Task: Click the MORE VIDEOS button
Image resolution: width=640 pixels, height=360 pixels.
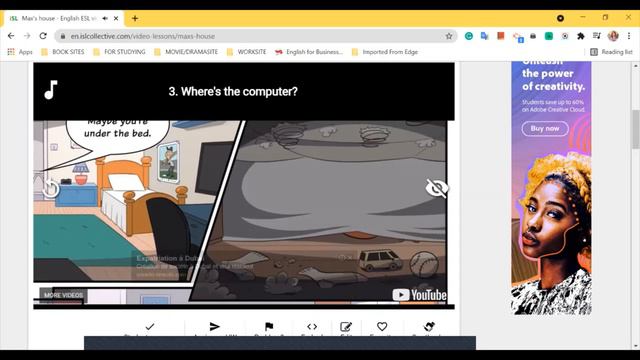Action: [x=63, y=295]
